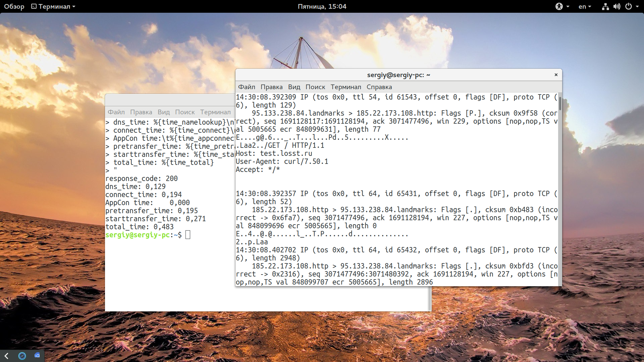The image size is (644, 362).
Task: Open Файл menu in front terminal
Action: [247, 87]
